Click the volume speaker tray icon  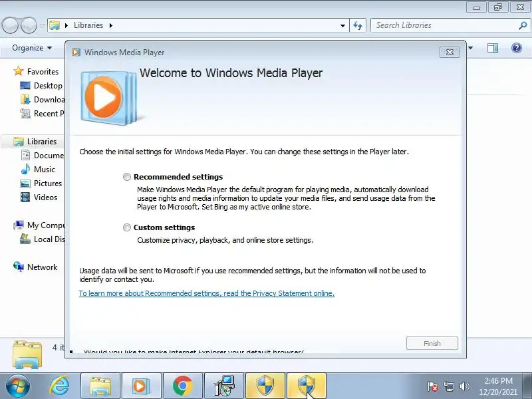pyautogui.click(x=464, y=386)
